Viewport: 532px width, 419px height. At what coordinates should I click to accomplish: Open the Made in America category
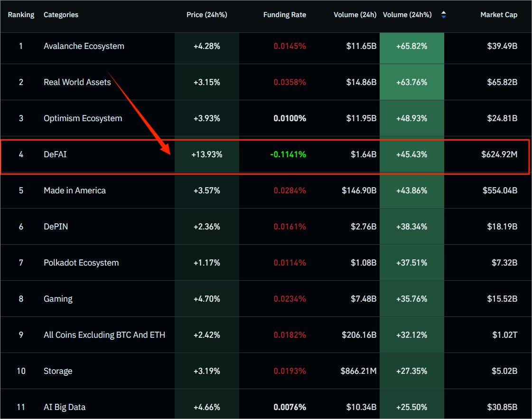[x=75, y=190]
